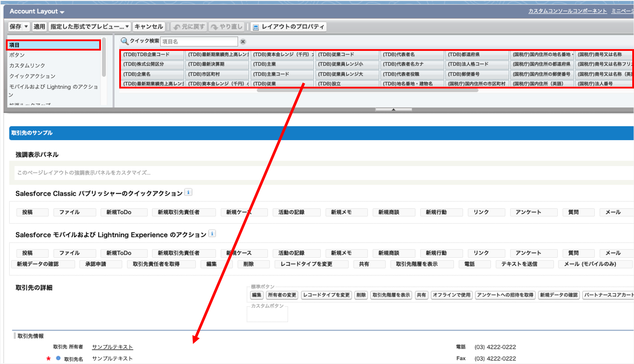634x364 pixels.
Task: Select クイックアクション in the palette category list
Action: pyautogui.click(x=32, y=76)
